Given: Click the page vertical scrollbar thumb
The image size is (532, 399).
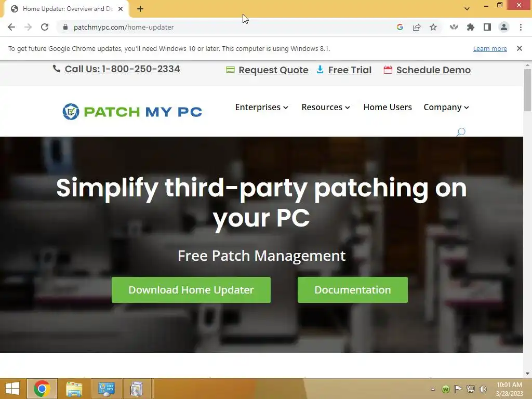Looking at the screenshot, I should [x=527, y=90].
